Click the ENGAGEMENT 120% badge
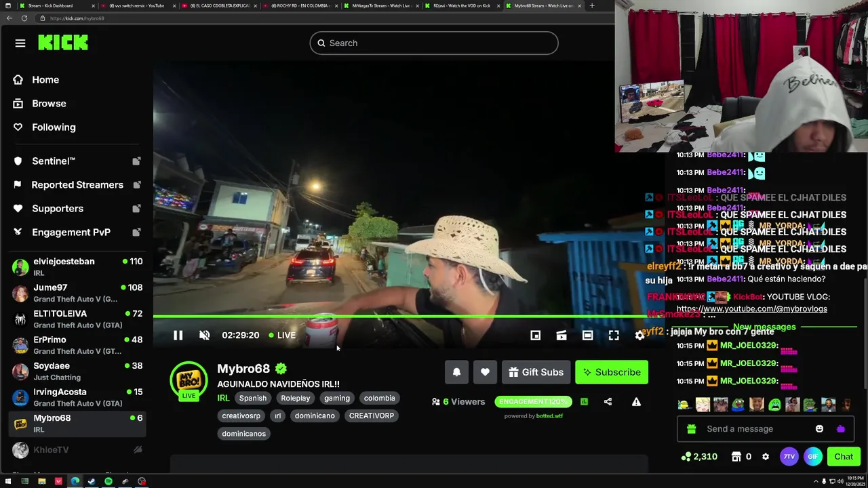868x488 pixels. (533, 402)
